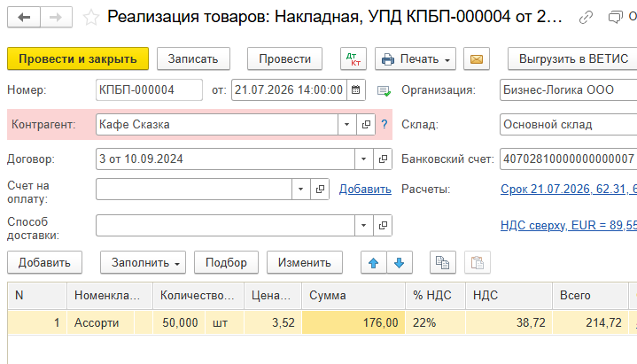
Task: Click the blue question mark next to Контрагент
Action: [385, 124]
